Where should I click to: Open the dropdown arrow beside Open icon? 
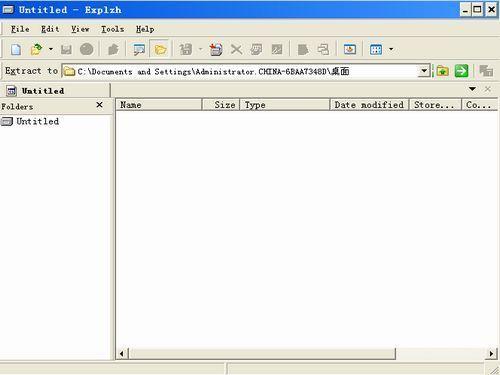(51, 49)
